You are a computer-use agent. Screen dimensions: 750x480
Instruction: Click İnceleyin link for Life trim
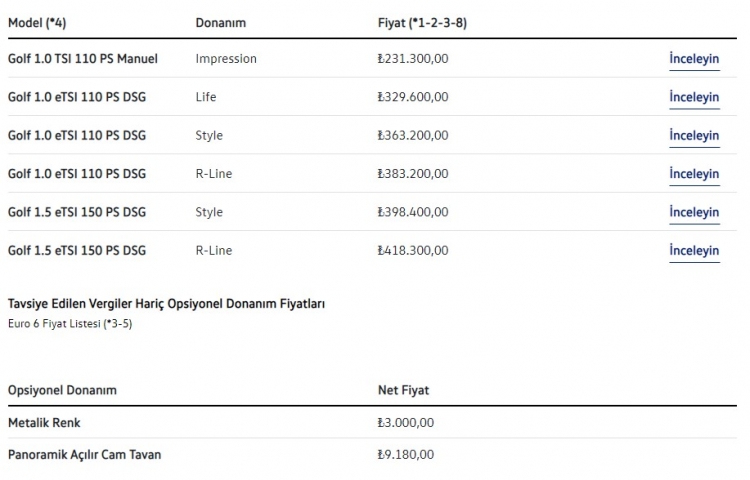coord(694,97)
